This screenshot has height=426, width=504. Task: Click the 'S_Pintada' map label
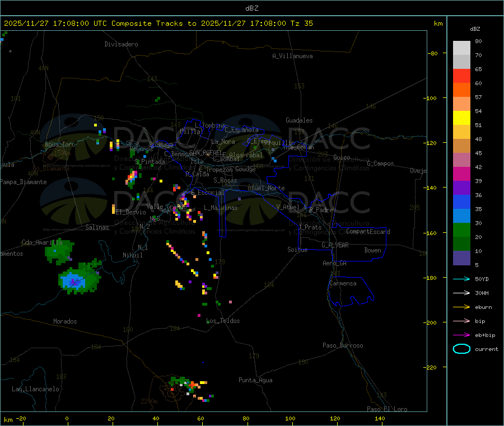150,162
